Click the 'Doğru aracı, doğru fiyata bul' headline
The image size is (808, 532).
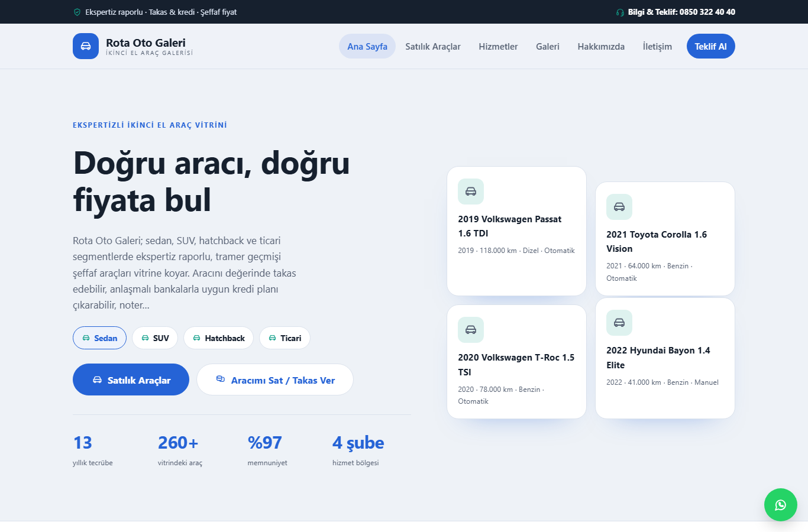click(x=211, y=181)
